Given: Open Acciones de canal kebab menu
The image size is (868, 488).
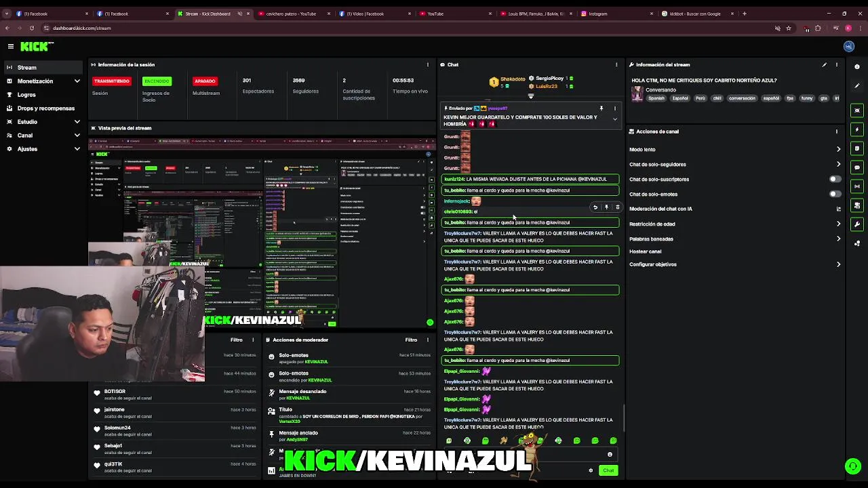Looking at the screenshot, I should click(x=837, y=131).
